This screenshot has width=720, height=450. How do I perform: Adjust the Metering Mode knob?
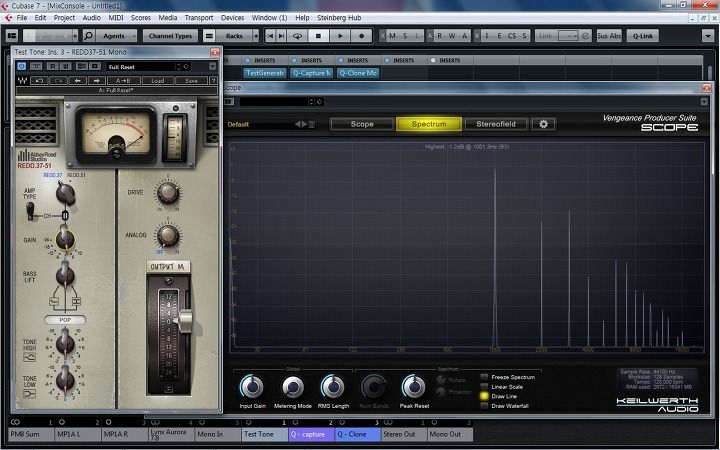pos(292,387)
